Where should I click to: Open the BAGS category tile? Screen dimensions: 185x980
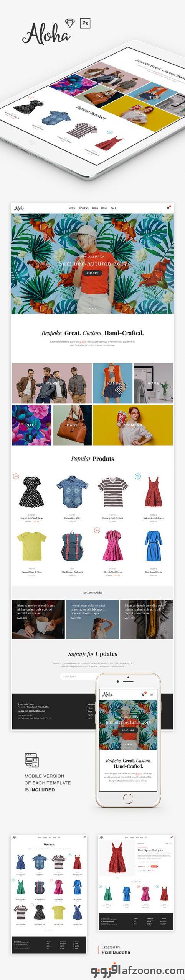[x=72, y=425]
